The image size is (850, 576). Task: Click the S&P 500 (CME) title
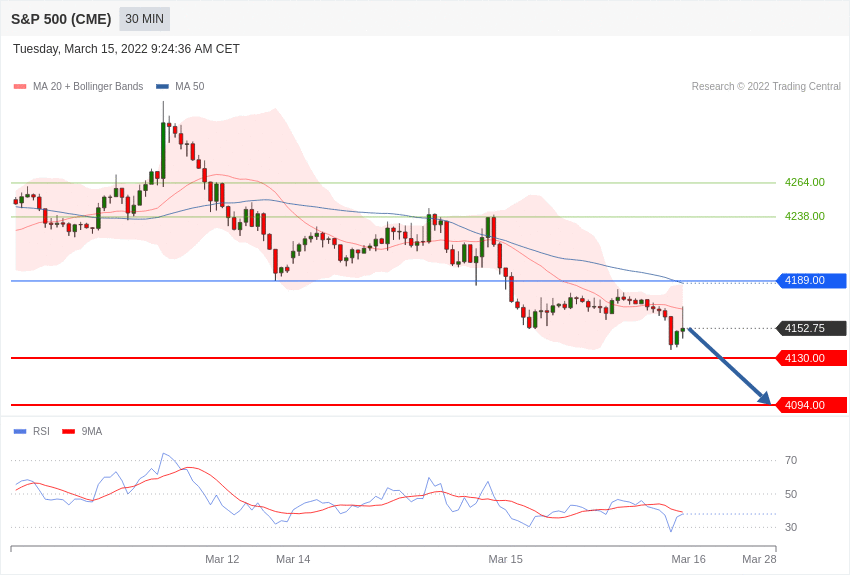click(x=61, y=20)
